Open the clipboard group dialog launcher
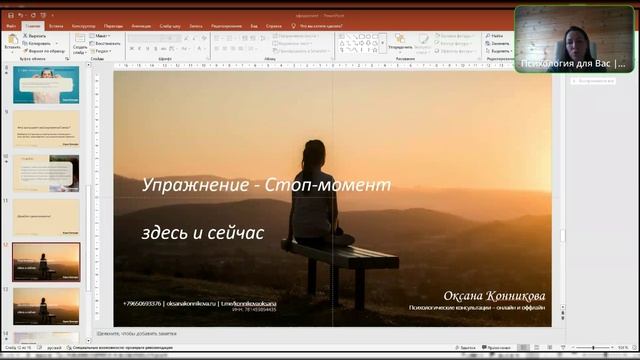Image resolution: width=640 pixels, height=360 pixels. (x=67, y=59)
